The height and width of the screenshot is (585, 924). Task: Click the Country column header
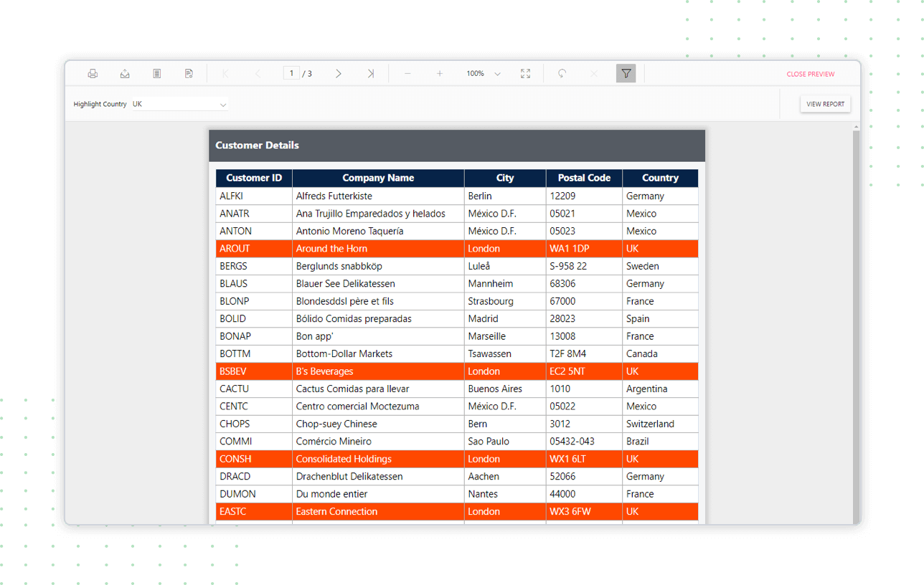pyautogui.click(x=660, y=178)
